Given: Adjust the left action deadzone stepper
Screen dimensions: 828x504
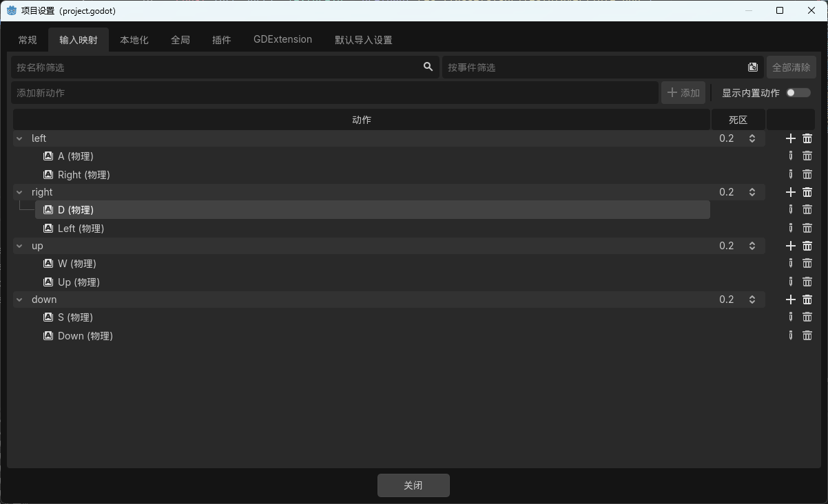Looking at the screenshot, I should tap(752, 138).
